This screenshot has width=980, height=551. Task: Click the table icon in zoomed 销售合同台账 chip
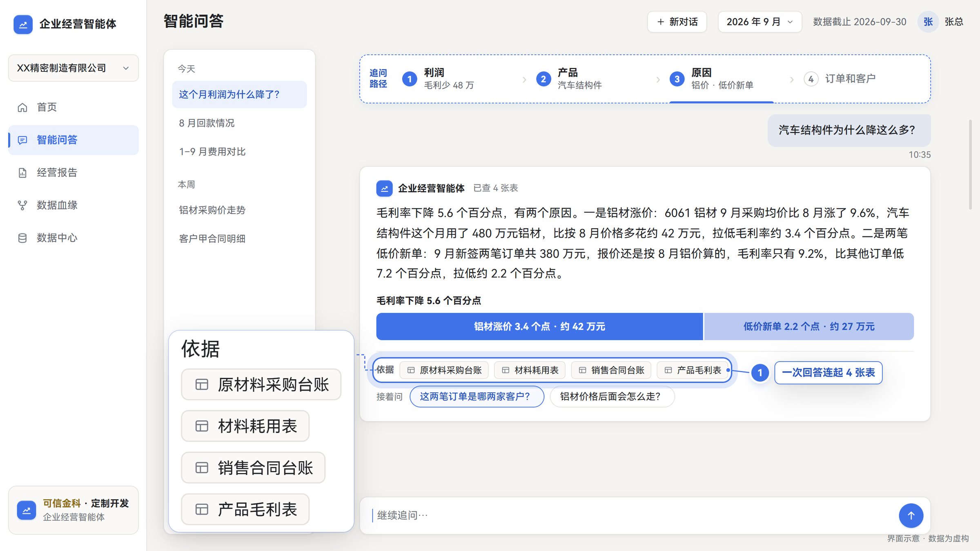pyautogui.click(x=202, y=468)
